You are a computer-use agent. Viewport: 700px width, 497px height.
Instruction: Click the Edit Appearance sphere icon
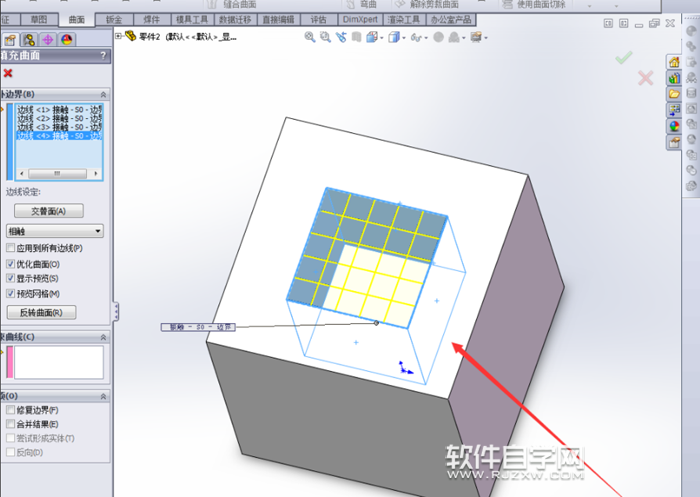point(439,37)
